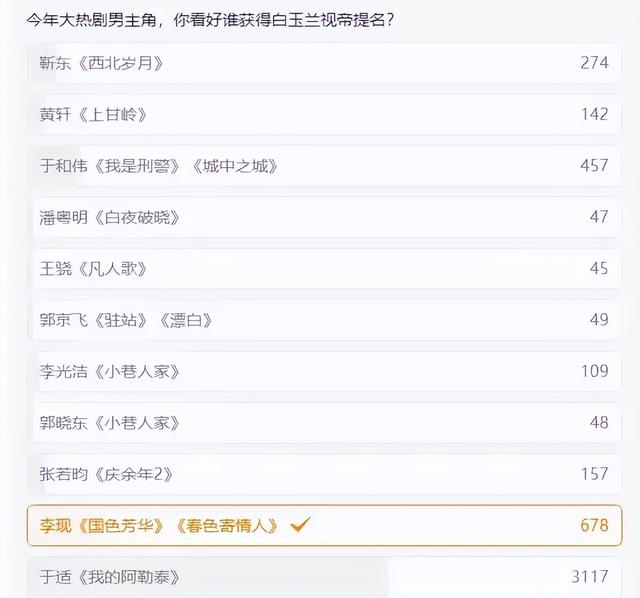Image resolution: width=640 pixels, height=598 pixels.
Task: Click the 157 vote count for 张若昀
Action: pyautogui.click(x=595, y=474)
